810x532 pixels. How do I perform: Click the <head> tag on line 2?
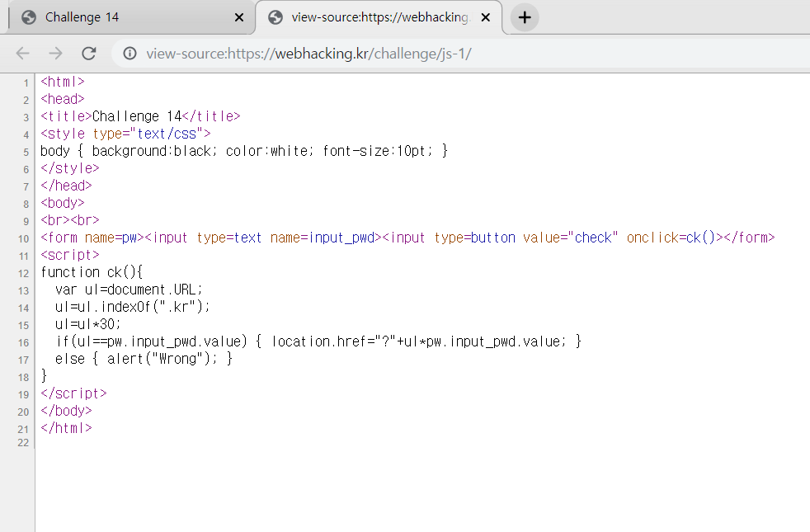63,99
